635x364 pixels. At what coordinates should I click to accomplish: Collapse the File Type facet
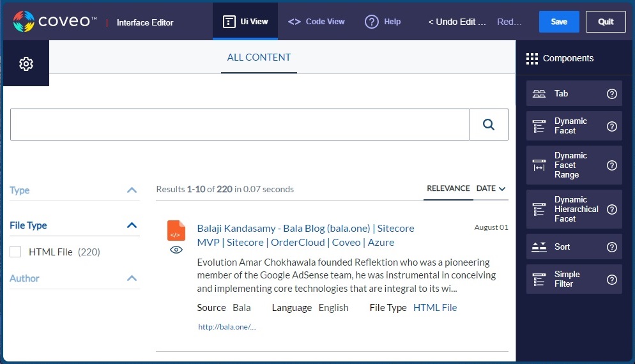click(132, 225)
